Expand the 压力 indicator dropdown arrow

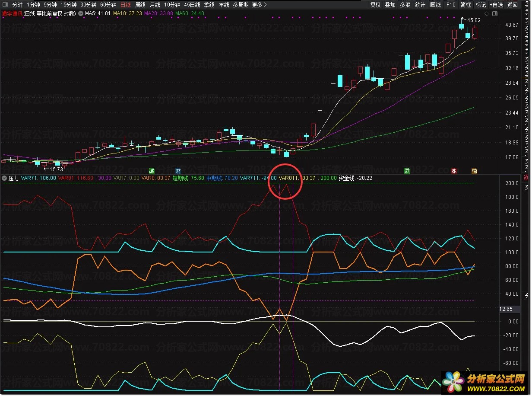(x=4, y=178)
